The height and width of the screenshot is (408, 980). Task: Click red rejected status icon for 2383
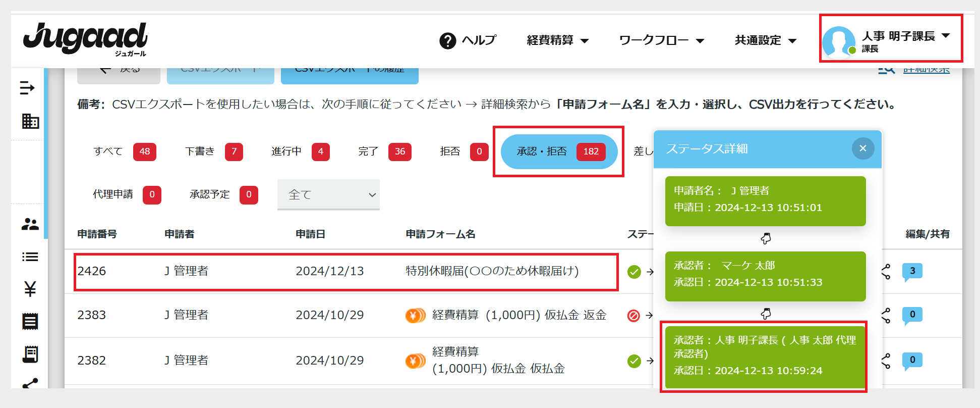coord(633,316)
